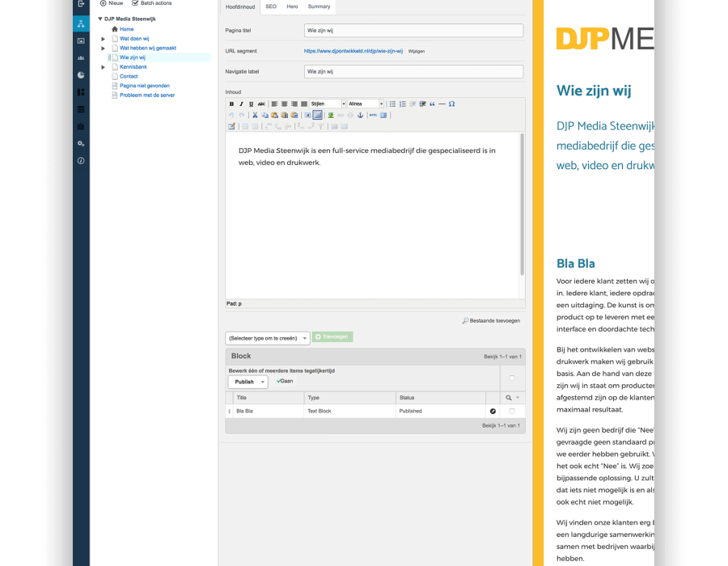The height and width of the screenshot is (566, 728).
Task: Switch to the Hero tab
Action: (x=292, y=6)
